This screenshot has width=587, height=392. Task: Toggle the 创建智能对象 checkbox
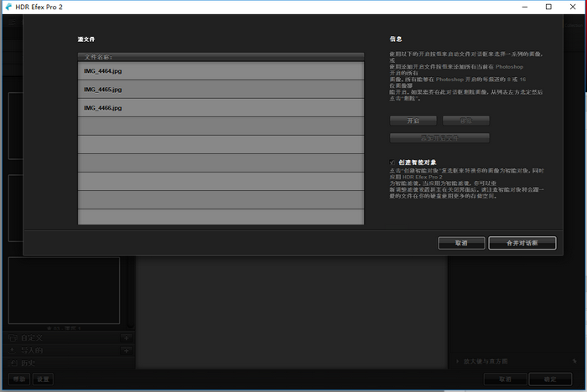point(392,162)
